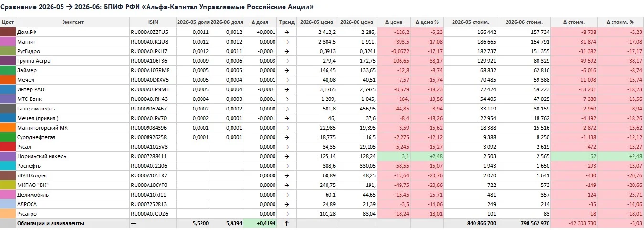
Task: Click the trend arrow in Мечел row
Action: [287, 80]
